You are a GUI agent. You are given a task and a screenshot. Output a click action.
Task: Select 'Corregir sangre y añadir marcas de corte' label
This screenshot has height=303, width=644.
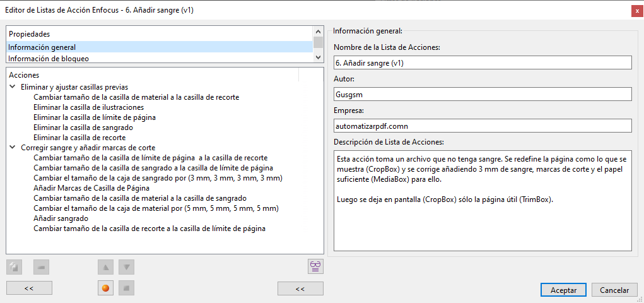click(x=88, y=148)
